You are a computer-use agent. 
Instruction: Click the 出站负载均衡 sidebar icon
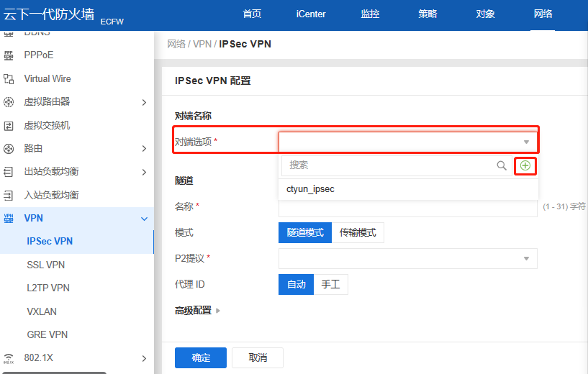pyautogui.click(x=9, y=172)
